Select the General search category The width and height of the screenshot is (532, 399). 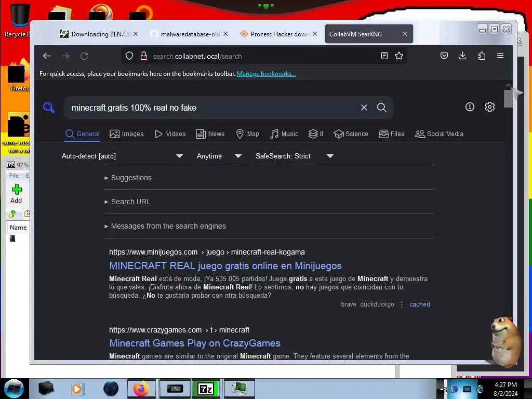pos(83,134)
